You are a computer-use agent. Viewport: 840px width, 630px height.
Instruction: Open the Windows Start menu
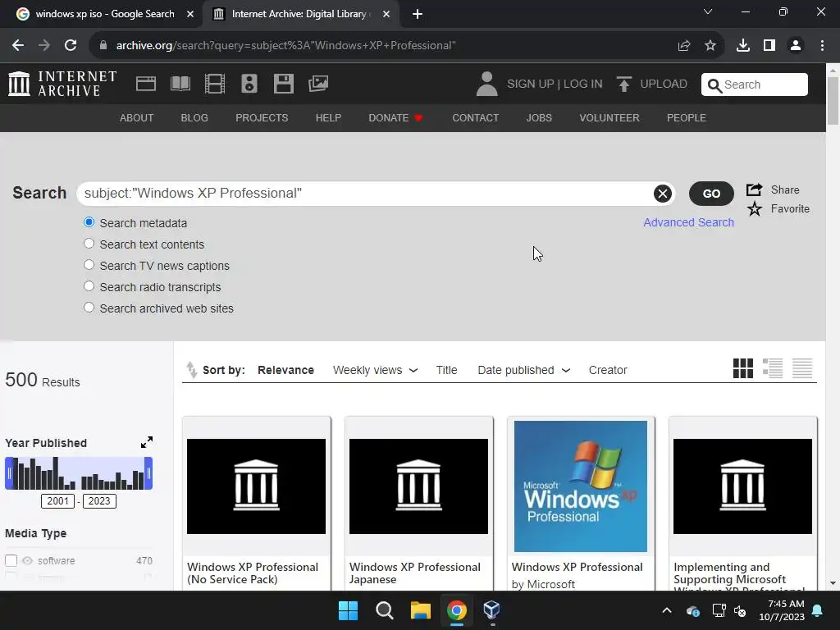(x=348, y=609)
